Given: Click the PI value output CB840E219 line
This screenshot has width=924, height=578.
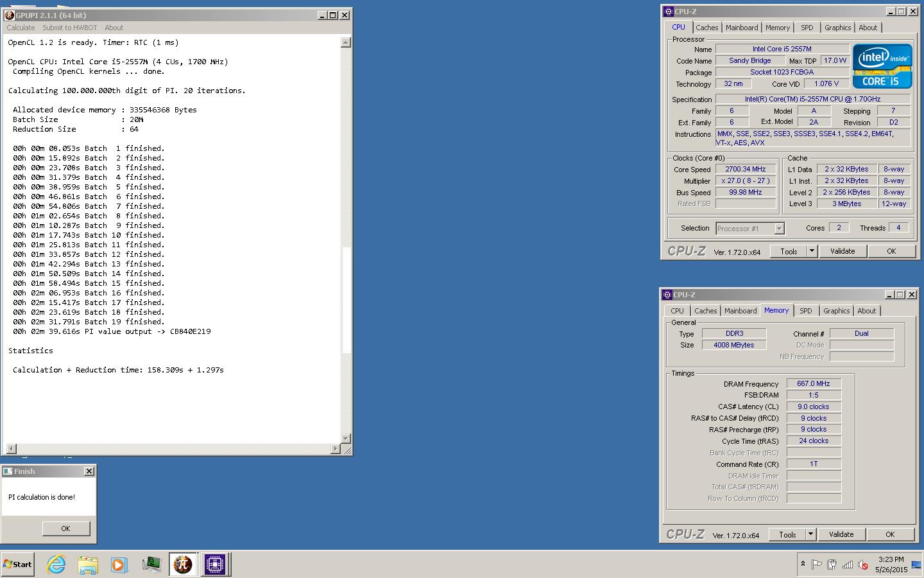Looking at the screenshot, I should 112,331.
